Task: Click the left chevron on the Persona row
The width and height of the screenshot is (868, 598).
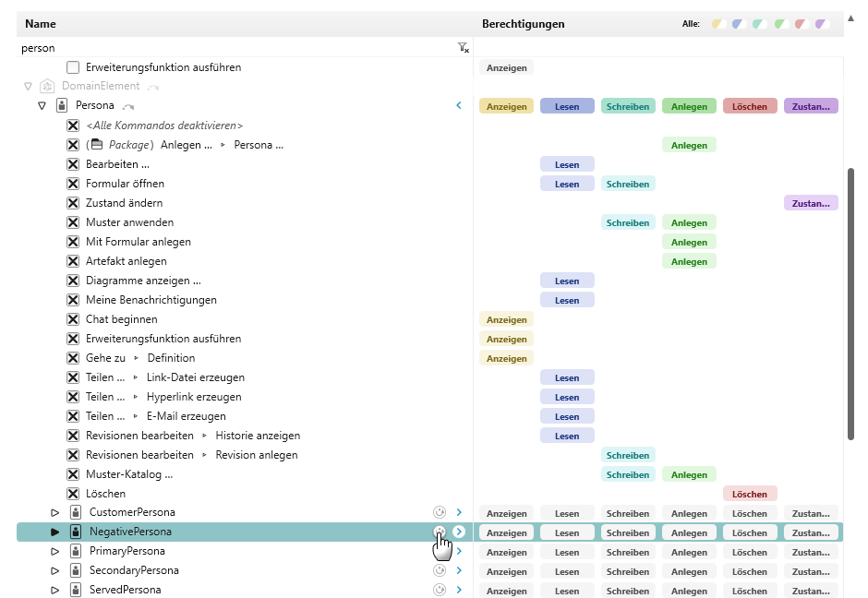Action: tap(459, 106)
